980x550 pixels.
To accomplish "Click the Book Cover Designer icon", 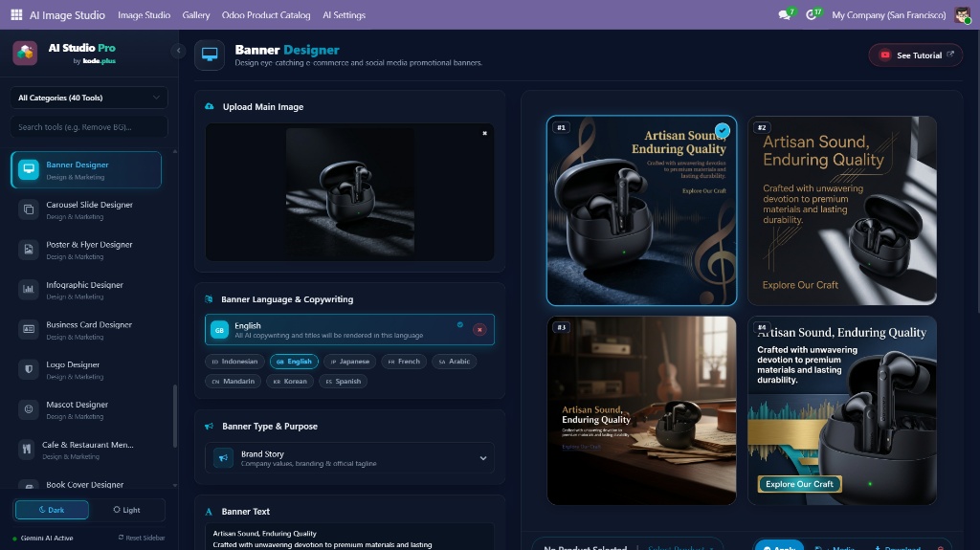I will pyautogui.click(x=28, y=485).
